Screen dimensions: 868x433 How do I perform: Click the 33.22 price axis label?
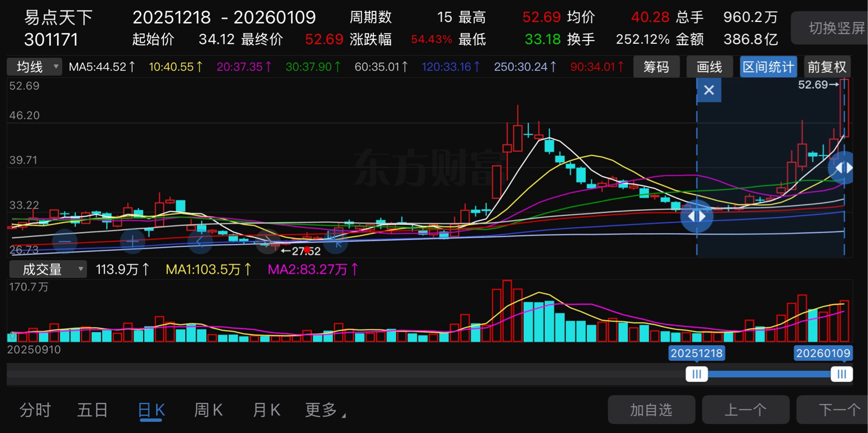pyautogui.click(x=24, y=205)
